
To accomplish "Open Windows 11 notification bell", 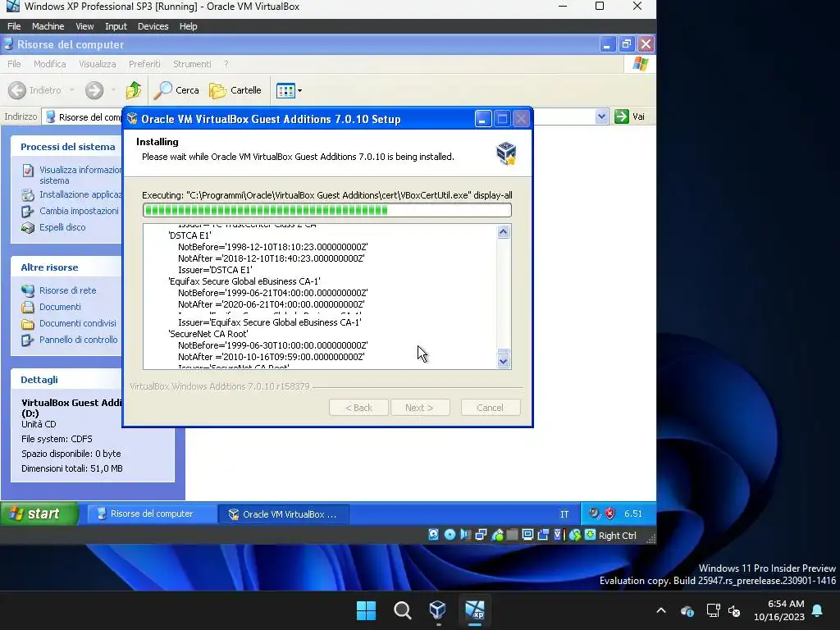I will coord(818,610).
